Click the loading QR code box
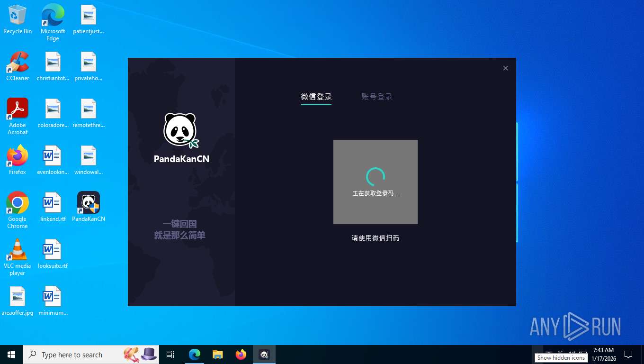The image size is (644, 364). (376, 182)
